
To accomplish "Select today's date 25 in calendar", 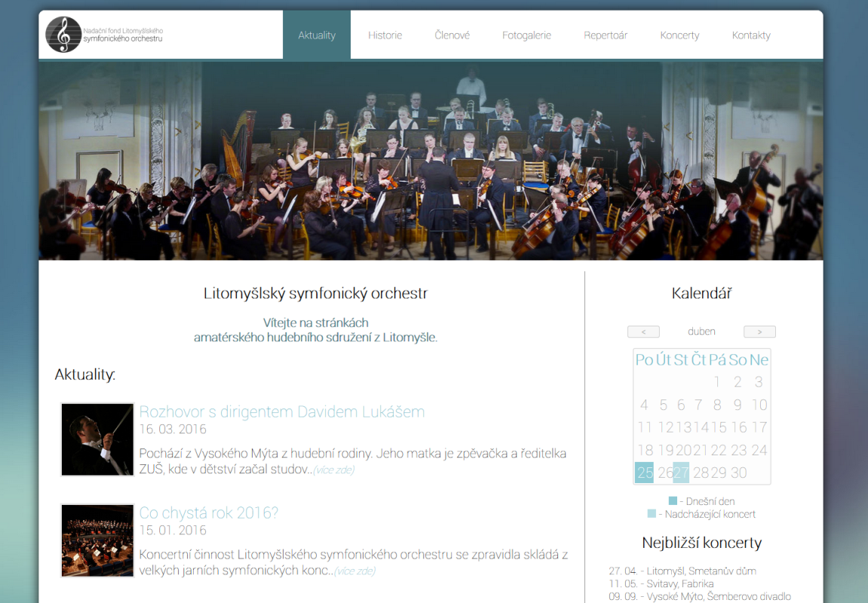I will 644,473.
